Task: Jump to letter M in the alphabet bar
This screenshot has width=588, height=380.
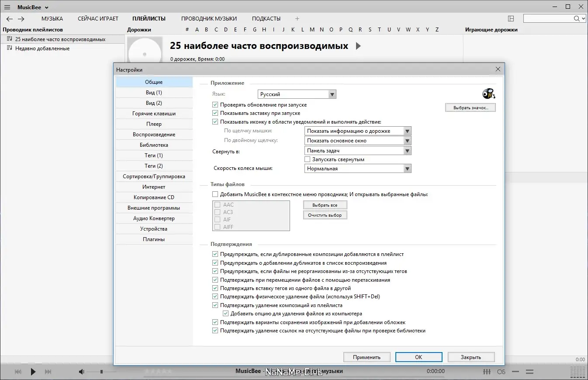Action: [x=312, y=30]
